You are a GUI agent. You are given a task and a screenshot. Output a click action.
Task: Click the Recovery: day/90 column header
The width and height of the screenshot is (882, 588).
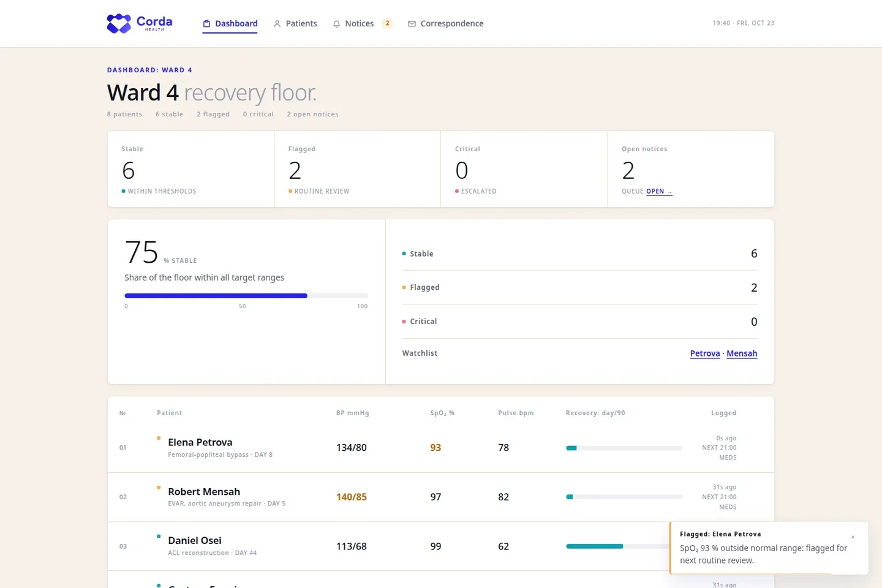tap(595, 413)
